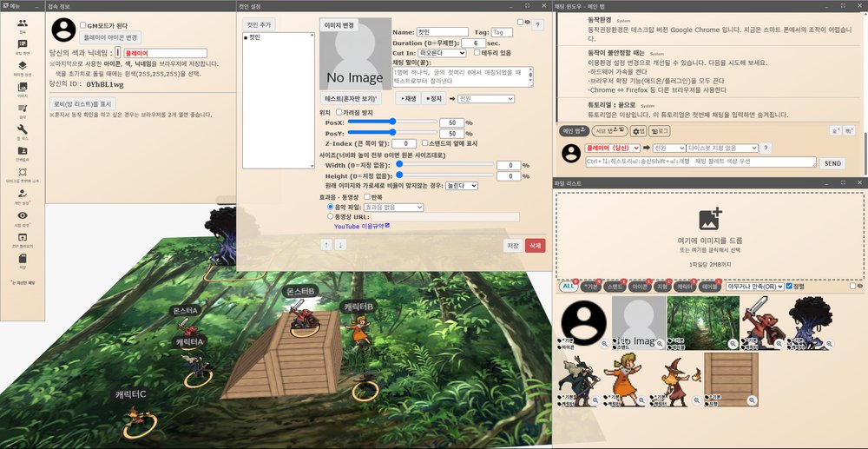Open chat recipient (전원) dropdown
Screen dimensions: 868x449
668,148
